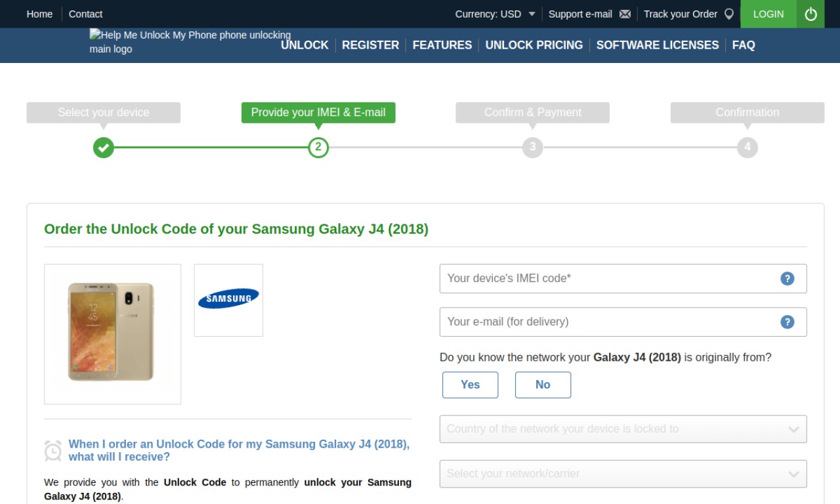This screenshot has height=504, width=840.
Task: Click the help icon in IMEI code field
Action: coord(787,278)
